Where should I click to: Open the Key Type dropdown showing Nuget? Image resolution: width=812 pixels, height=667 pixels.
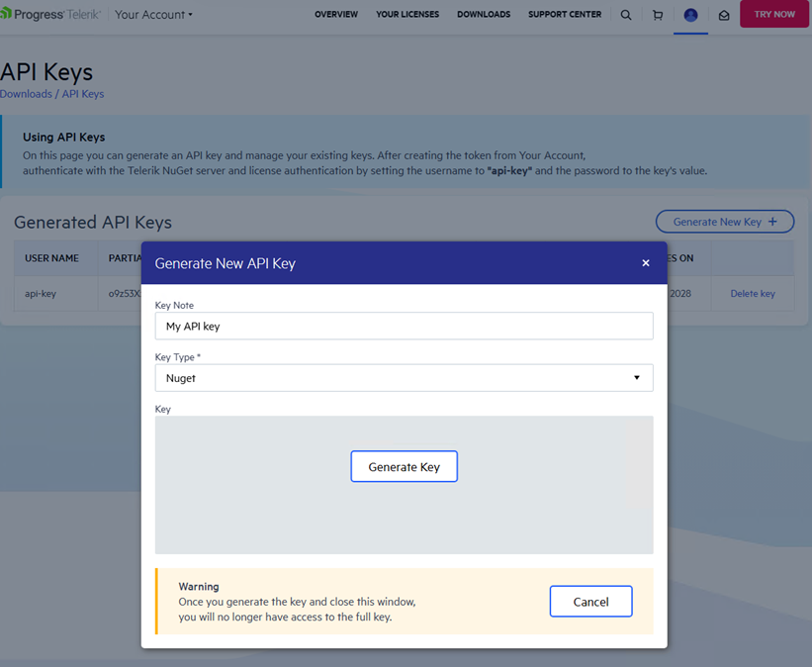coord(404,377)
